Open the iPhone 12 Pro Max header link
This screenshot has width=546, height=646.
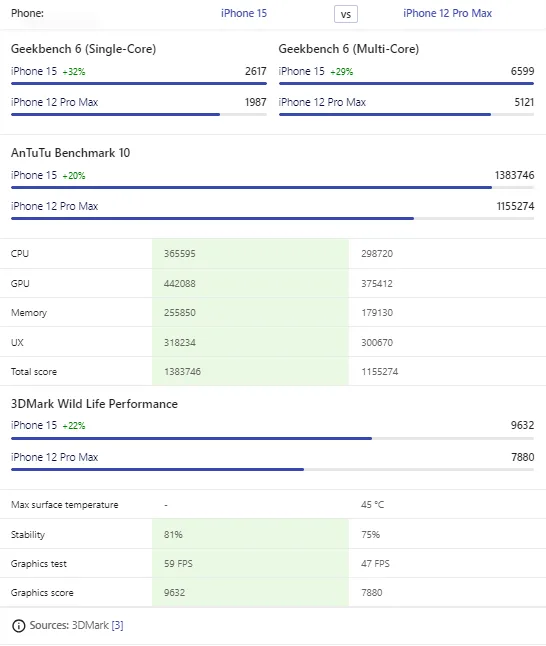pos(448,13)
